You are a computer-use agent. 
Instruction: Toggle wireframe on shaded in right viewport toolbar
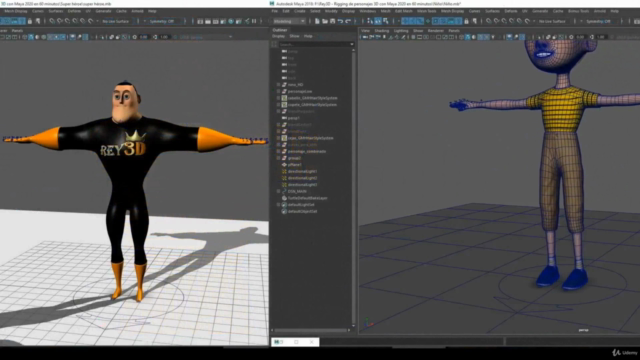480,37
